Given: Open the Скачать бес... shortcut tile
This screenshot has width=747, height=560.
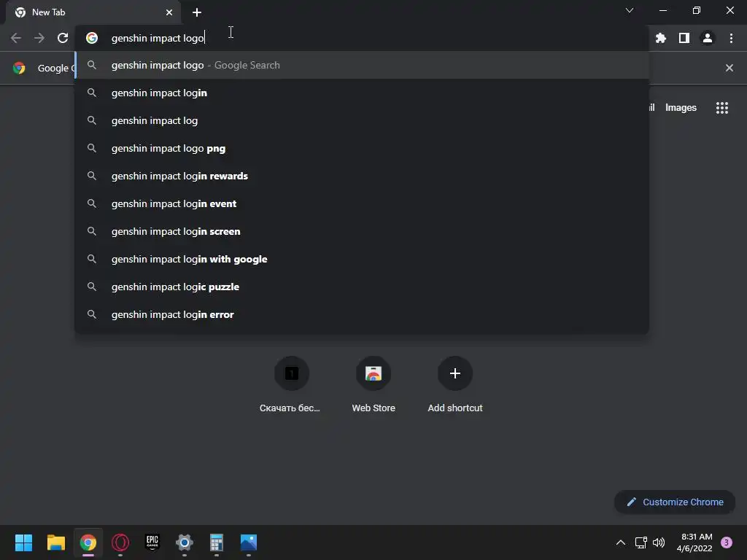Looking at the screenshot, I should (292, 385).
